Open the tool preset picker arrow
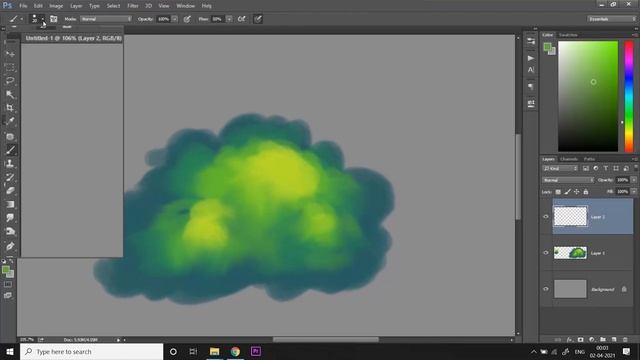The height and width of the screenshot is (360, 640). click(22, 19)
